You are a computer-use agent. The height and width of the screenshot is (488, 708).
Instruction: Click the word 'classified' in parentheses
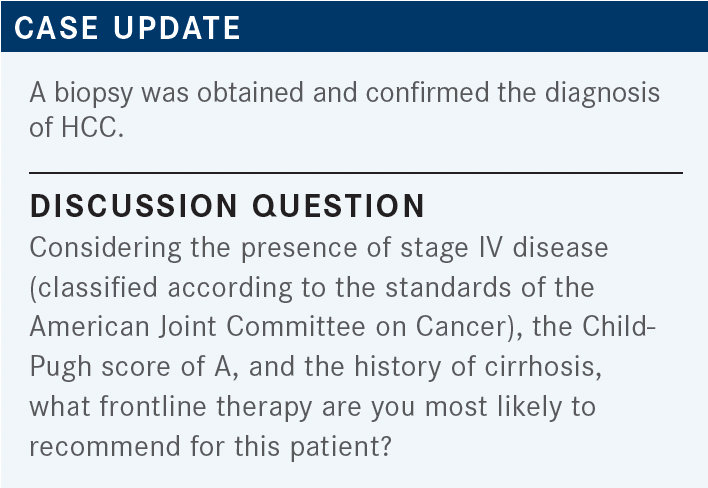[98, 288]
